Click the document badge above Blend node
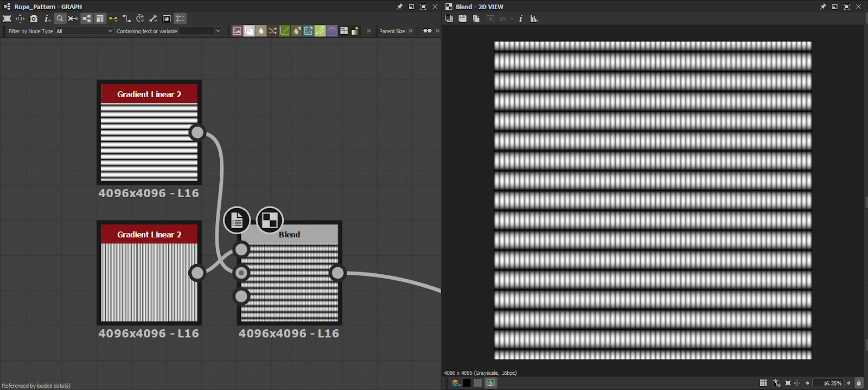 pyautogui.click(x=237, y=220)
